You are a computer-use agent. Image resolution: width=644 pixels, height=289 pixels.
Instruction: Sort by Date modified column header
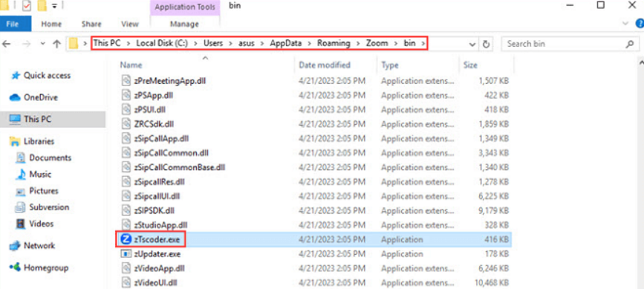pyautogui.click(x=325, y=65)
